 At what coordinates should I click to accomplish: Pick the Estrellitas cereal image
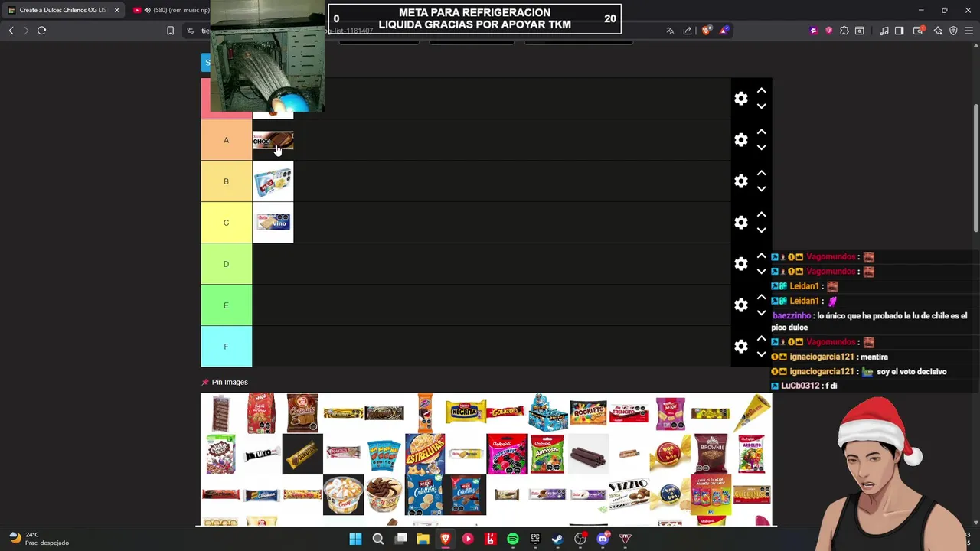425,454
